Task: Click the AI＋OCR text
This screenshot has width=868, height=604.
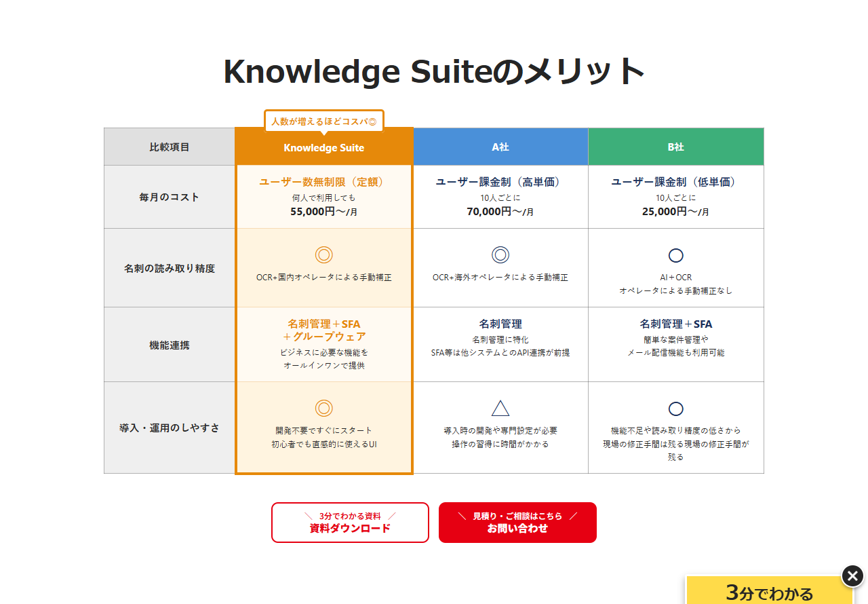Action: pyautogui.click(x=676, y=278)
